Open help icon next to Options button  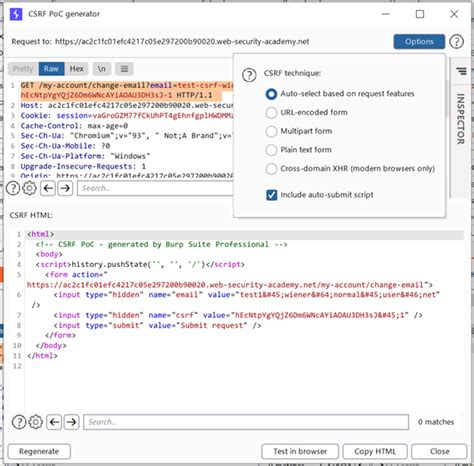tap(456, 42)
